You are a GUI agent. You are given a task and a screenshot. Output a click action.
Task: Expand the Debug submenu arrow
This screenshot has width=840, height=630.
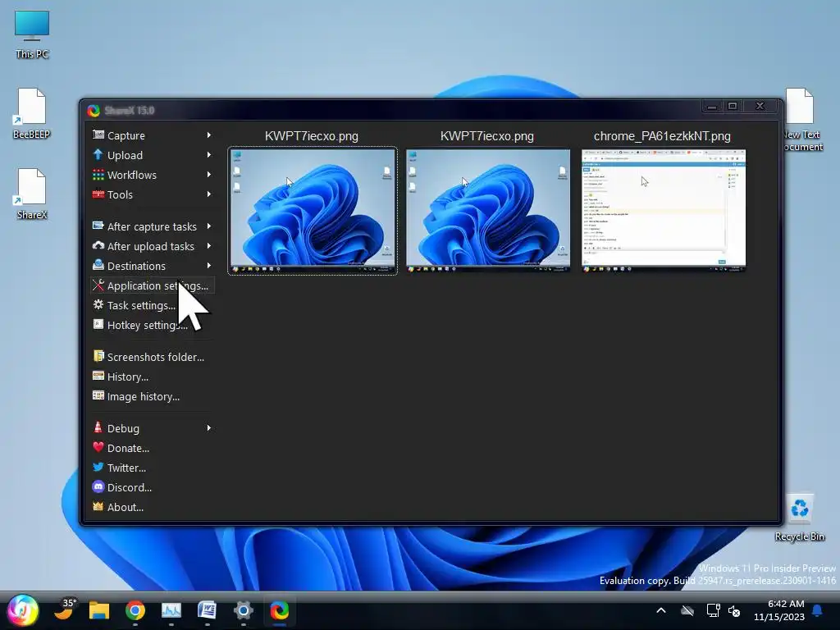[209, 428]
